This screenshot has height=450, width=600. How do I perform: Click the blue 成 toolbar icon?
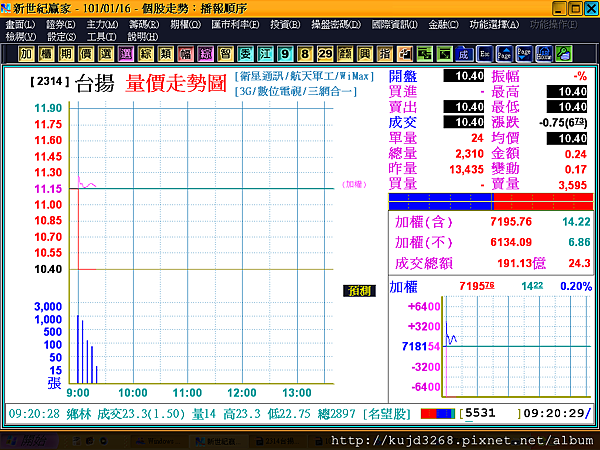(x=464, y=54)
